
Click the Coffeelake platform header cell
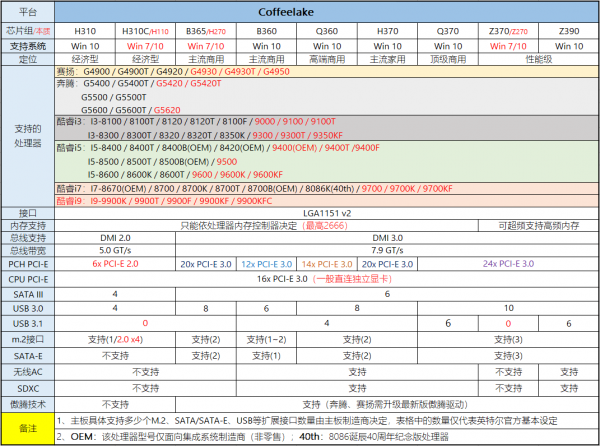pos(327,12)
